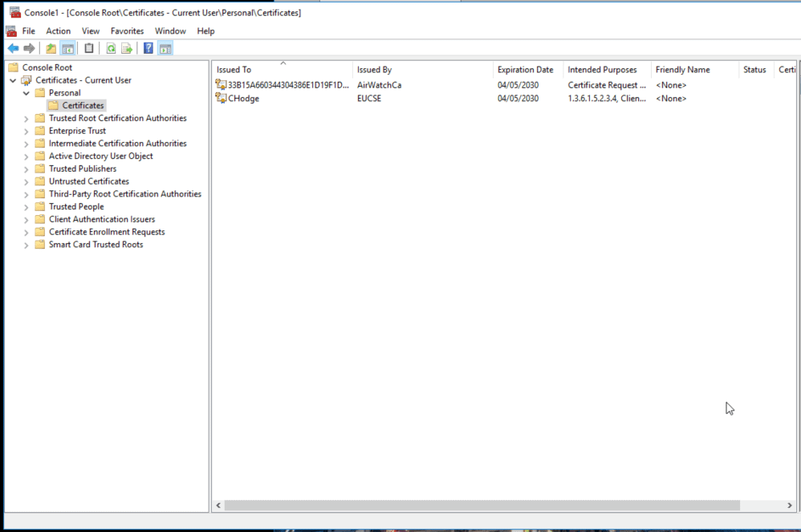This screenshot has width=801, height=532.
Task: Click the Up One Level folder icon
Action: [51, 48]
